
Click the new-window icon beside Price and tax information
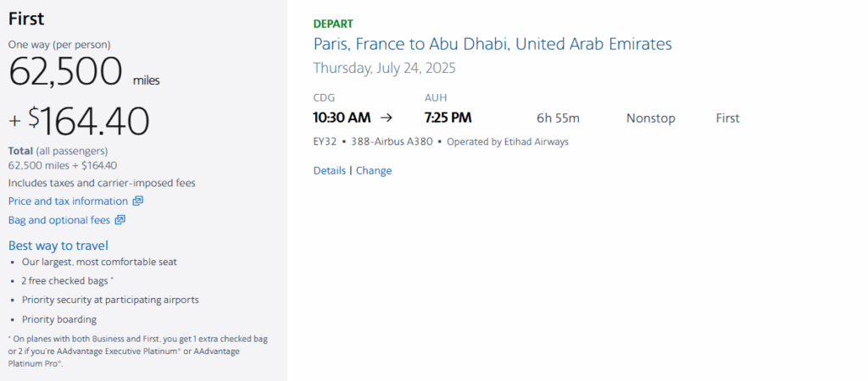pyautogui.click(x=138, y=202)
